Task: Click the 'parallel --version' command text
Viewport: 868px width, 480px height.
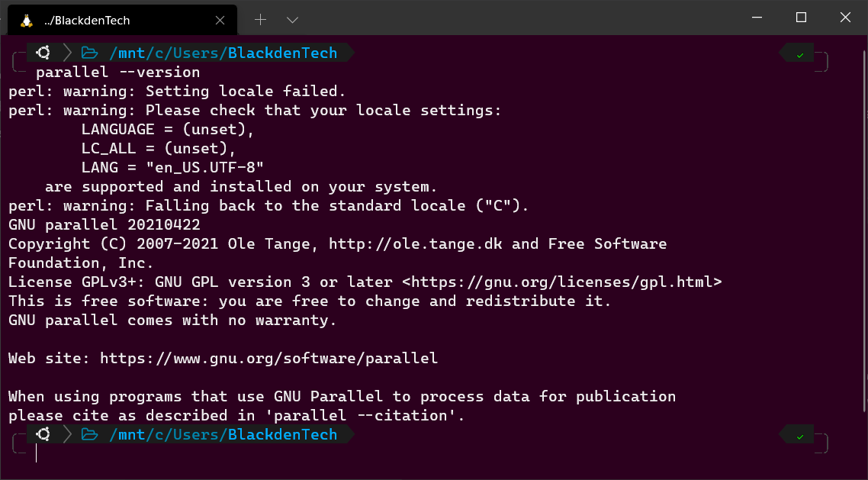Action: [x=118, y=72]
